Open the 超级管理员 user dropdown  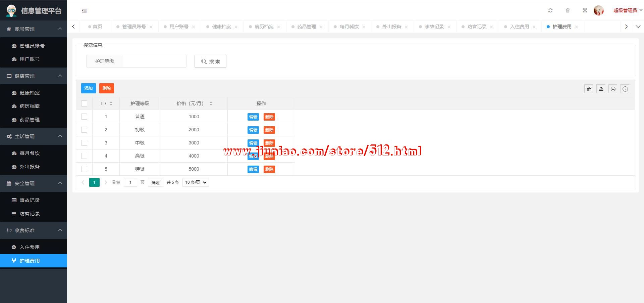point(628,10)
